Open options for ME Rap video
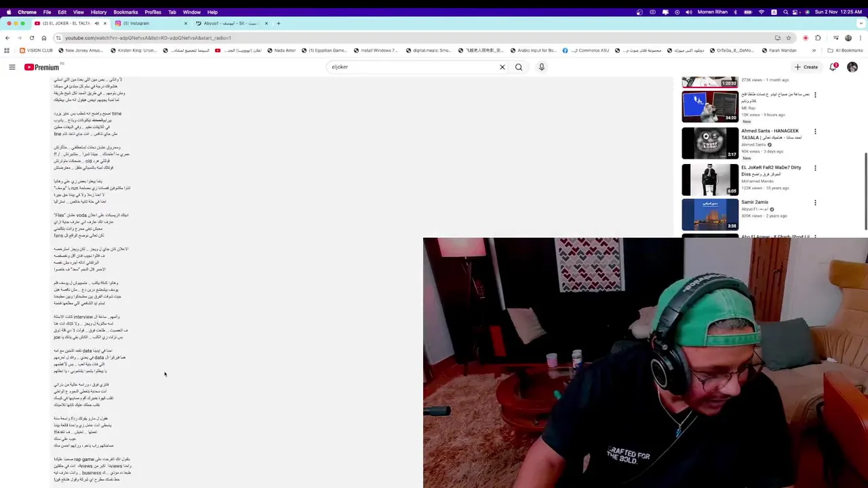The image size is (868, 488). 815,95
